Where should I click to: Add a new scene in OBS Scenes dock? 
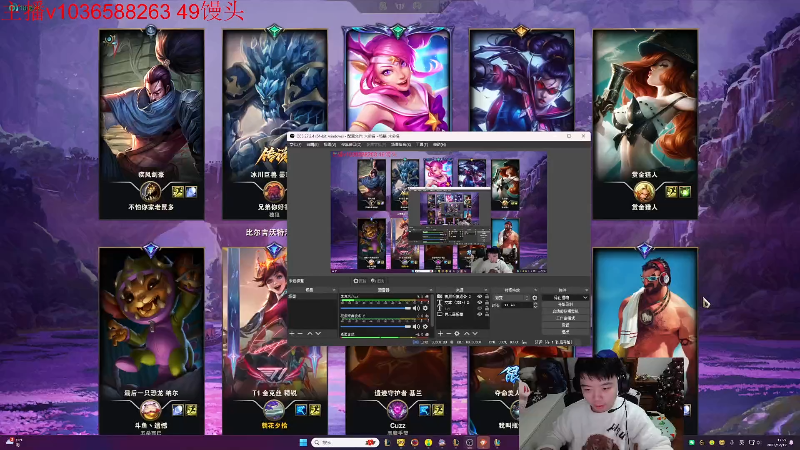pyautogui.click(x=292, y=334)
